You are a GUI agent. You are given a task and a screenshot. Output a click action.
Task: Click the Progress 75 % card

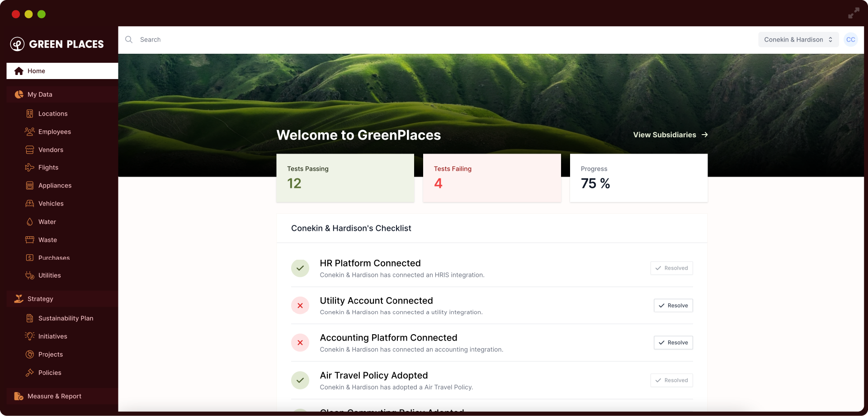(639, 178)
